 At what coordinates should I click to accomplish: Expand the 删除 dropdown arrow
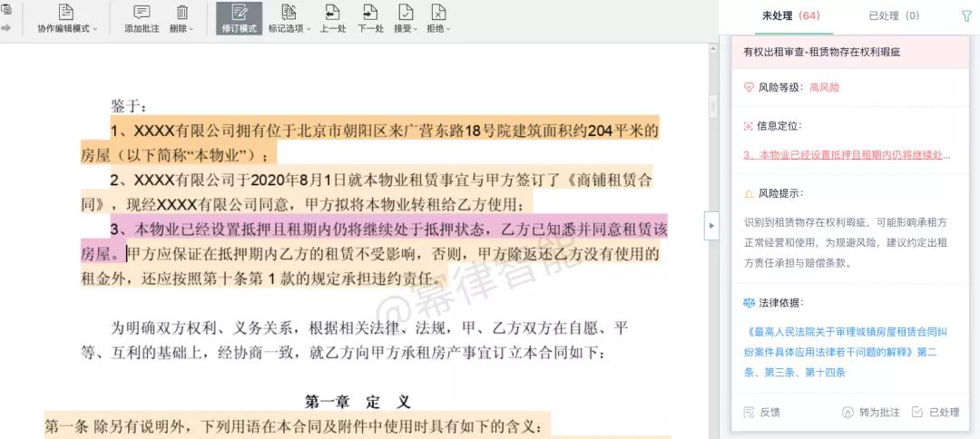[191, 29]
